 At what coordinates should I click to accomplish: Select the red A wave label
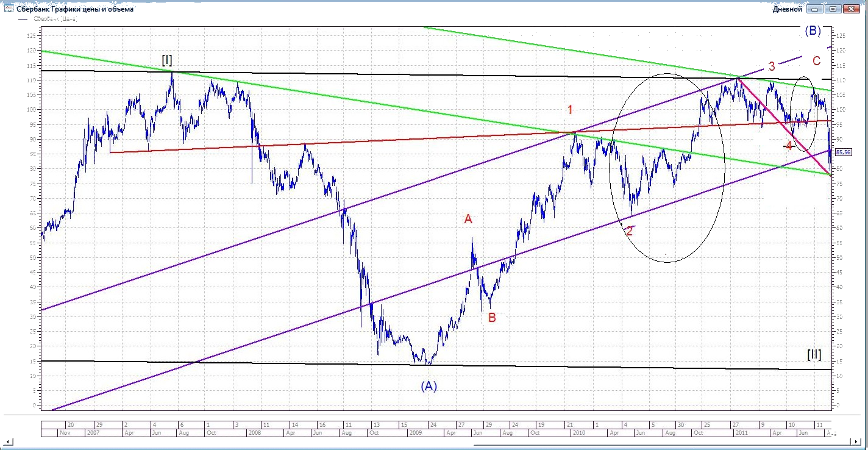pyautogui.click(x=468, y=219)
